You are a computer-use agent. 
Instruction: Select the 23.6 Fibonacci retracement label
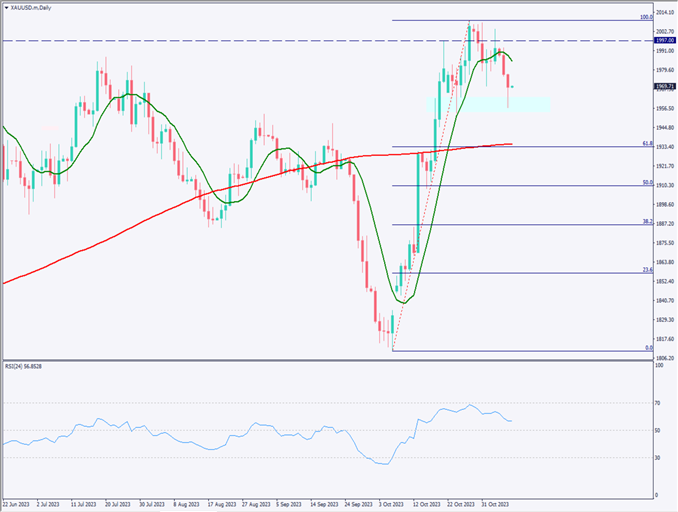pos(647,270)
